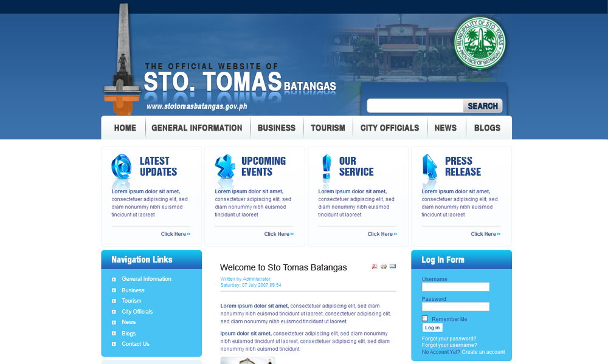Click the Create an account link
The height and width of the screenshot is (364, 608).
(x=483, y=352)
